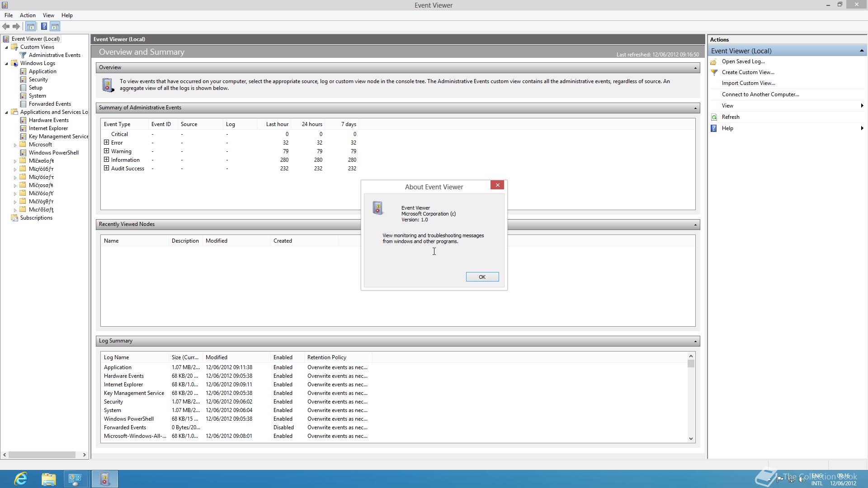Viewport: 868px width, 488px height.
Task: Expand the Audit Success event row
Action: [107, 168]
